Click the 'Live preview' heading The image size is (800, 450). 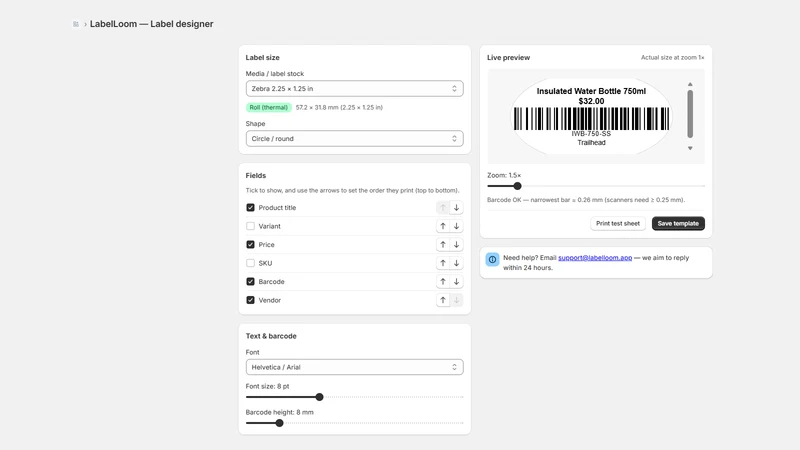508,58
